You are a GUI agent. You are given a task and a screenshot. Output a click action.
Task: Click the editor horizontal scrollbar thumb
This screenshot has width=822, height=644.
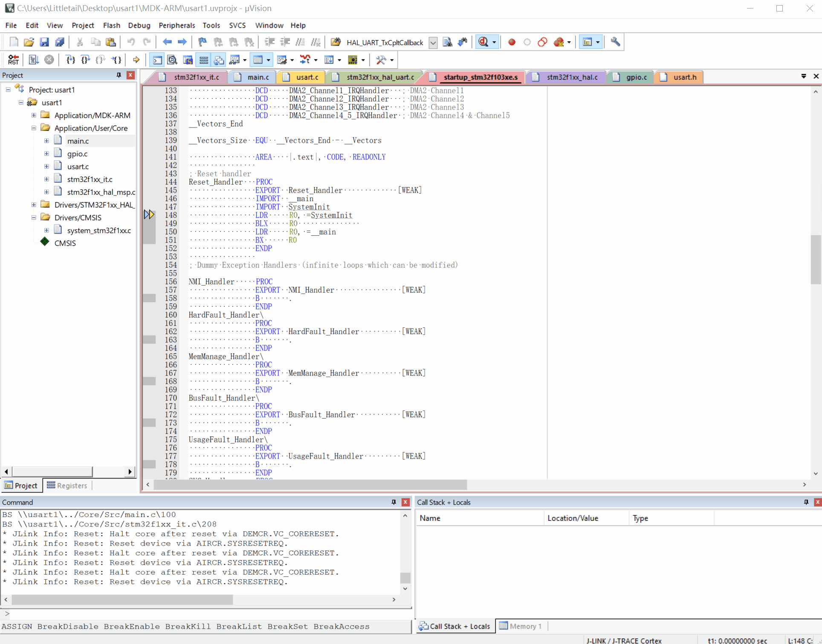(310, 485)
